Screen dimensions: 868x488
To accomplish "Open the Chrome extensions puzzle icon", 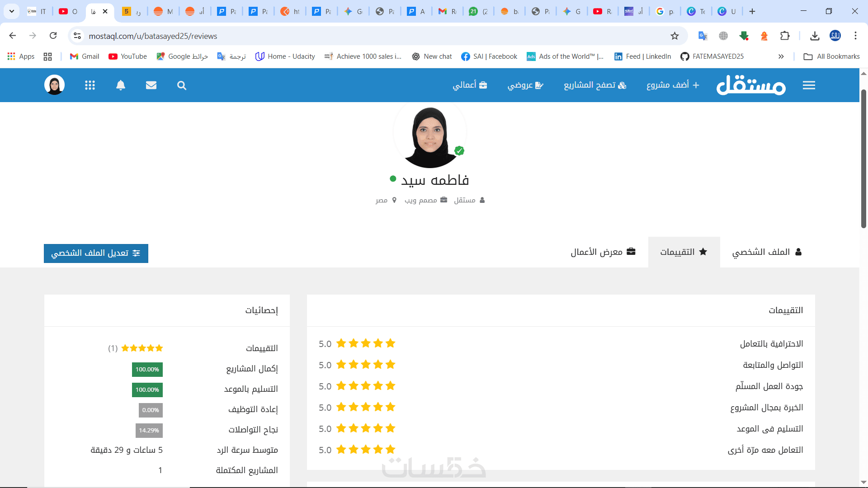I will click(785, 36).
